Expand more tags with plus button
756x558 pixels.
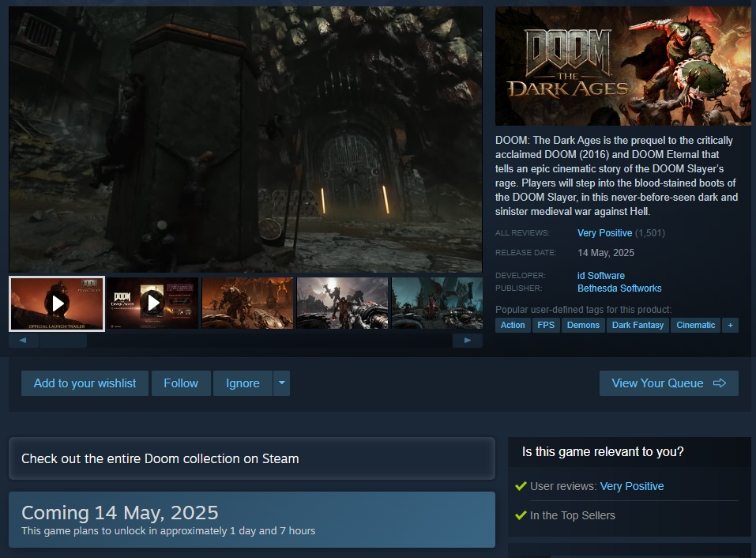coord(730,325)
